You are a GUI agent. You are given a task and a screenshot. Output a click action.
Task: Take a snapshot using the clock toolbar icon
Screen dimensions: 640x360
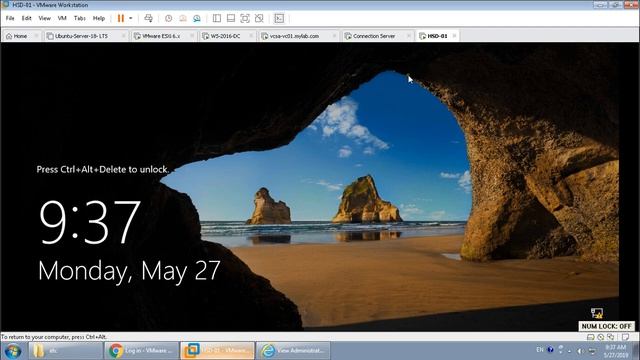[168, 18]
